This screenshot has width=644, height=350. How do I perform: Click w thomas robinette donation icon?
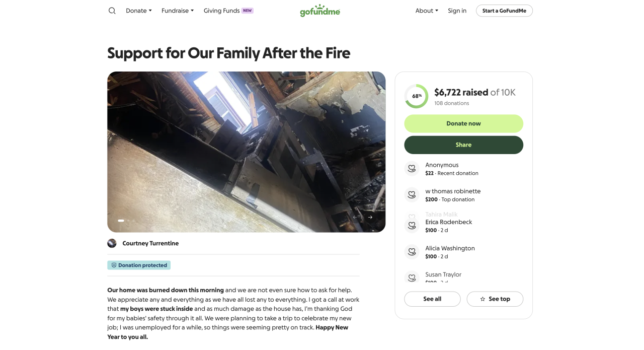412,195
